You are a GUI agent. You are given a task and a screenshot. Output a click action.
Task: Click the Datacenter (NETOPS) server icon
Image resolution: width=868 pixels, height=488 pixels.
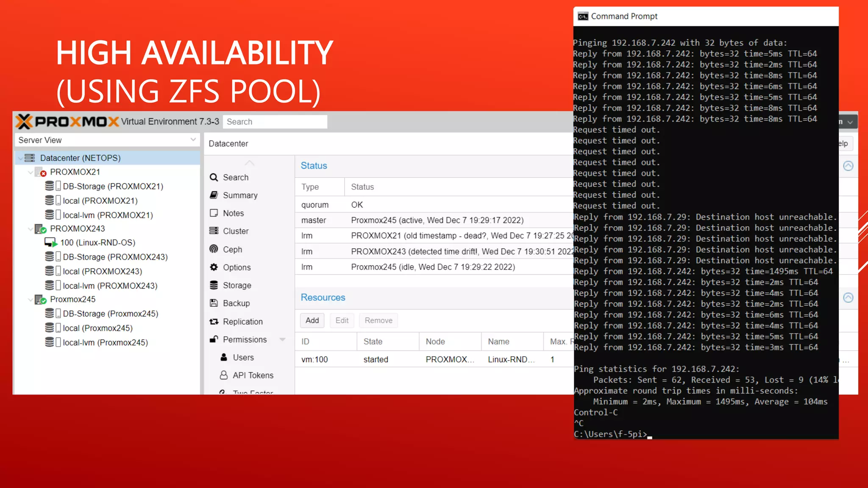(30, 158)
